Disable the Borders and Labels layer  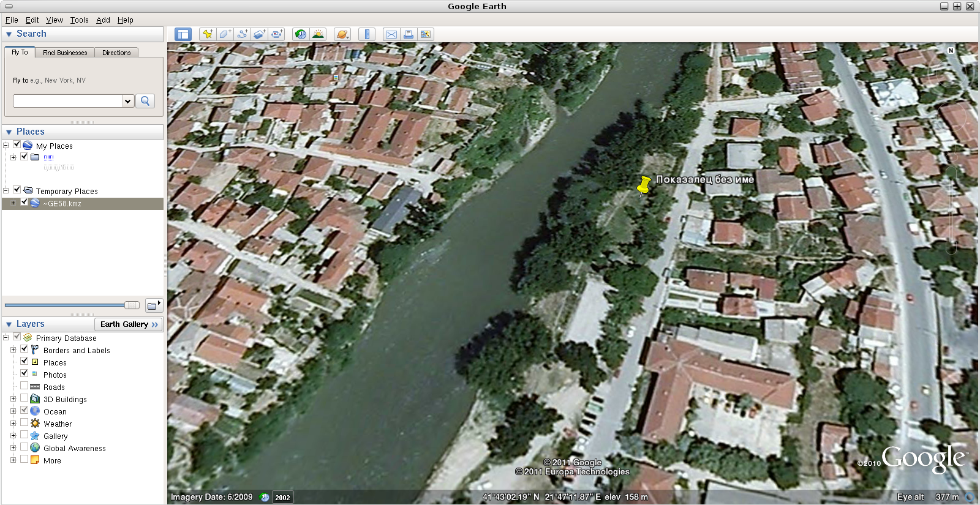(x=24, y=350)
